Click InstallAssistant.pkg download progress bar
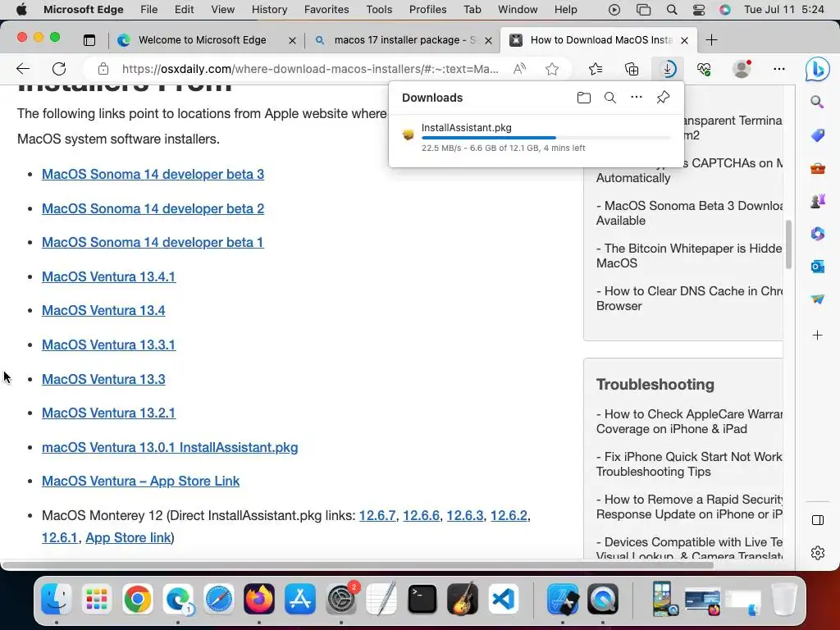Screen dimensions: 840x630 (x=546, y=138)
